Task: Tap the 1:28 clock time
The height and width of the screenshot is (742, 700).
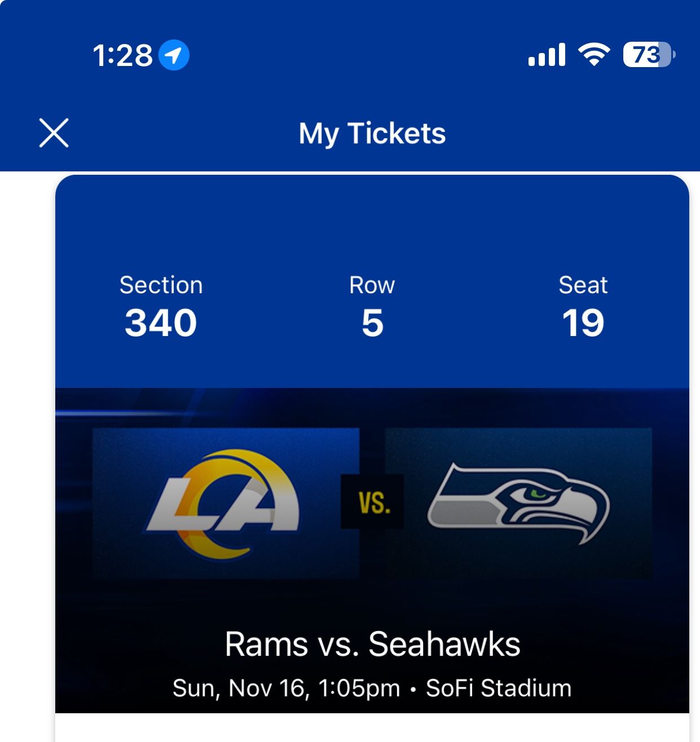Action: click(x=122, y=55)
